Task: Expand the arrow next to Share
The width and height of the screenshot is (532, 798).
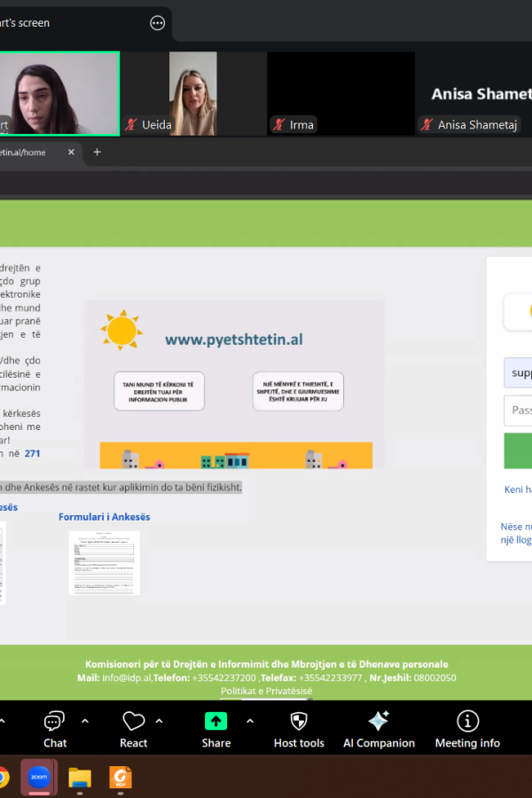Action: pos(250,720)
